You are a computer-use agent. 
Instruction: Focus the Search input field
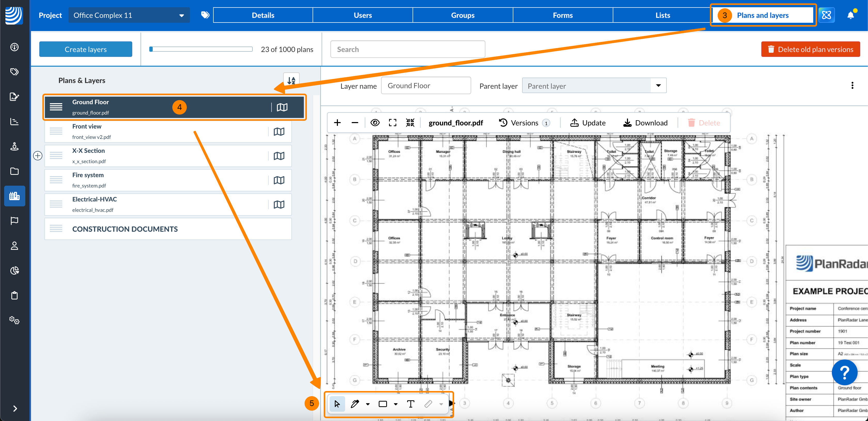point(408,49)
